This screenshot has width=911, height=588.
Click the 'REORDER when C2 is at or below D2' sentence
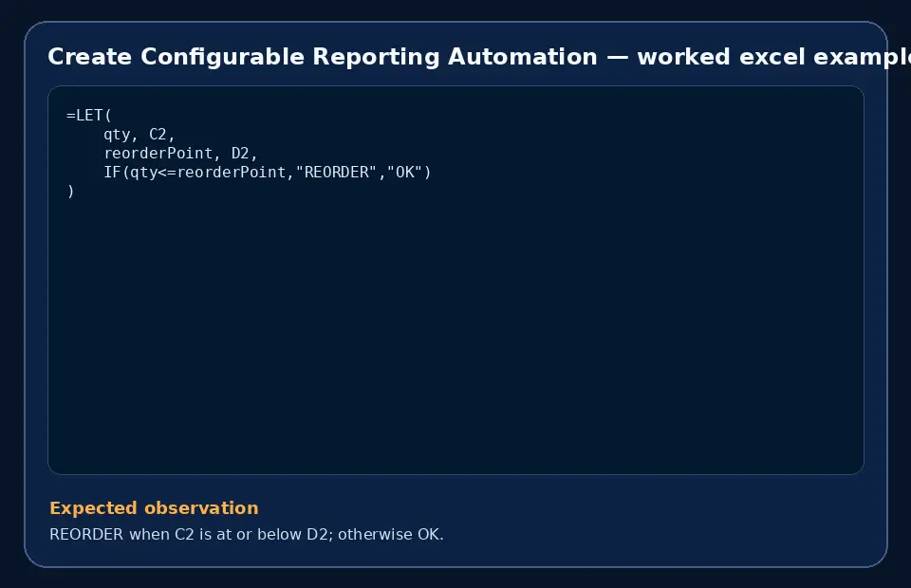tap(247, 534)
